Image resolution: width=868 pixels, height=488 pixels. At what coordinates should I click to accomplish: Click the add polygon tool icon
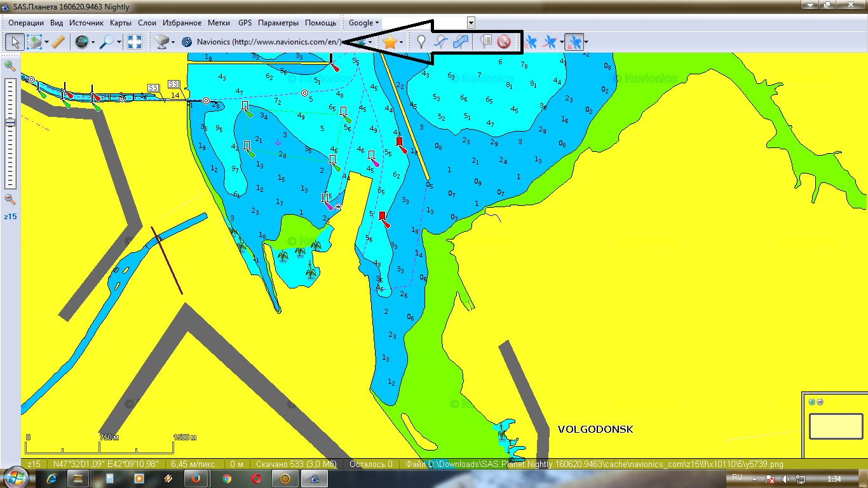(461, 42)
